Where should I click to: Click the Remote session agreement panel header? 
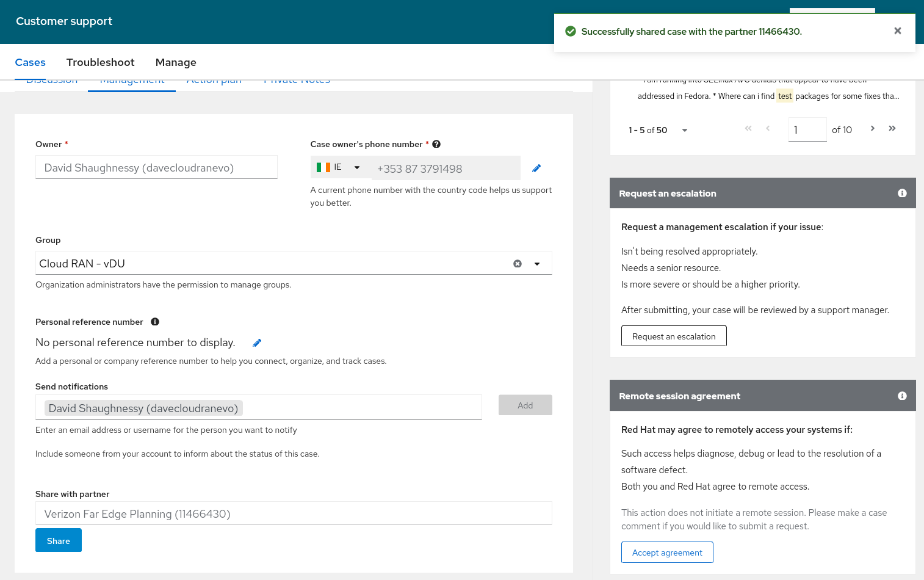click(763, 396)
